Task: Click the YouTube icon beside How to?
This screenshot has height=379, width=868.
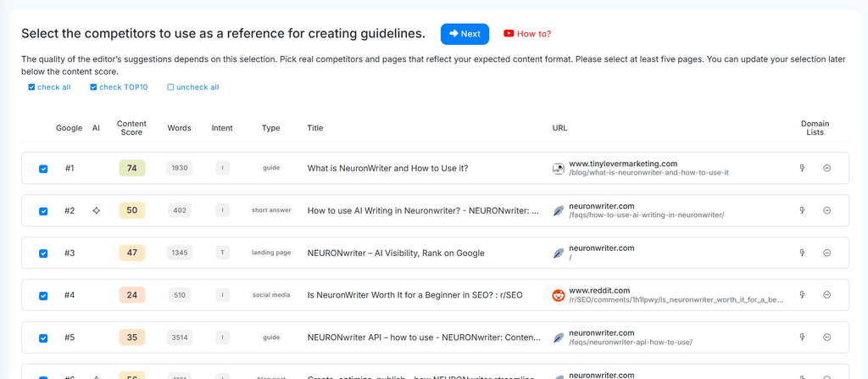Action: coord(509,33)
